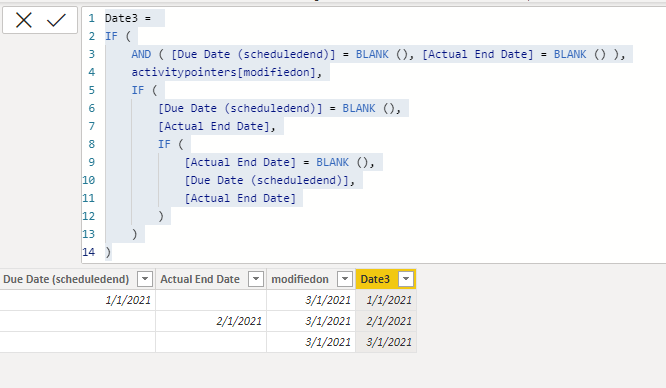Screen dimensions: 666x388
Task: Click BLANK function on line 9
Action: (x=333, y=162)
